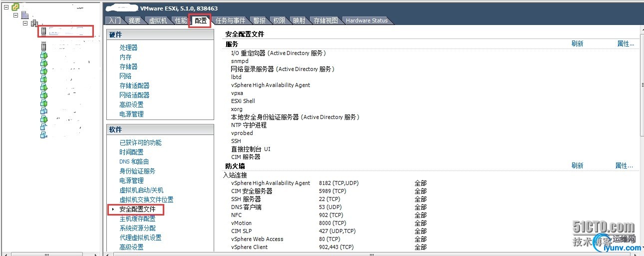
Task: Select the highlighted ESXi host icon
Action: coord(43,31)
